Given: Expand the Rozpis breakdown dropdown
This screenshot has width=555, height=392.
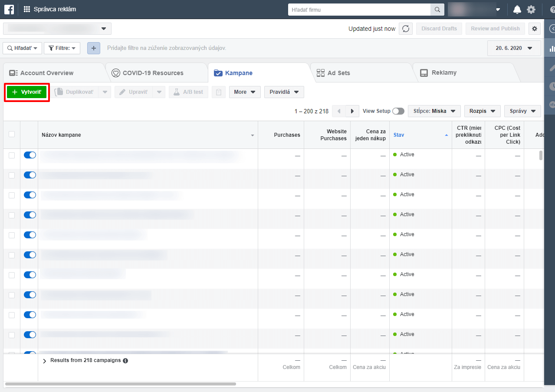Looking at the screenshot, I should pos(482,111).
